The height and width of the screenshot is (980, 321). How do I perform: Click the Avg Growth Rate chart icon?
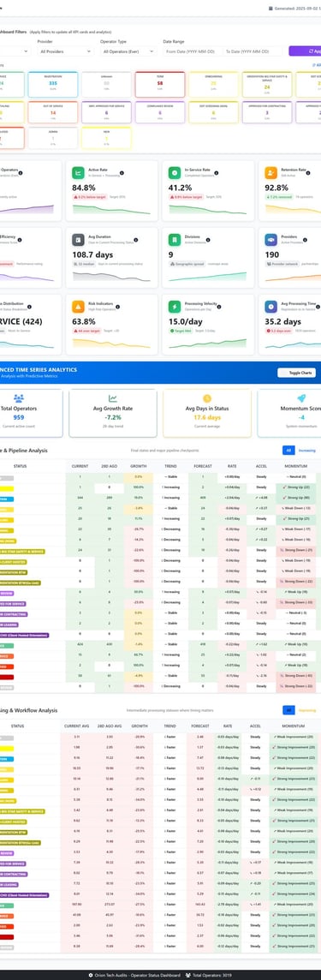click(113, 397)
